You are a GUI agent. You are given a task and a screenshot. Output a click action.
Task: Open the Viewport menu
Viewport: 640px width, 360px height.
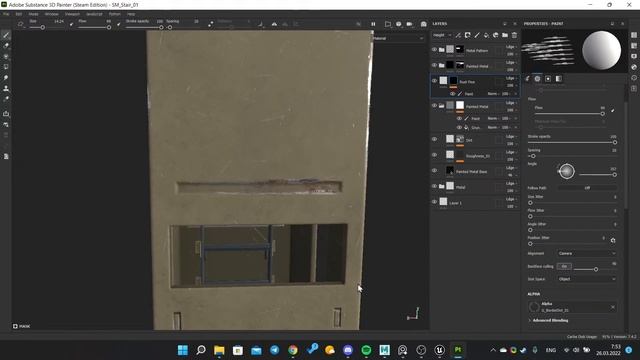(72, 14)
